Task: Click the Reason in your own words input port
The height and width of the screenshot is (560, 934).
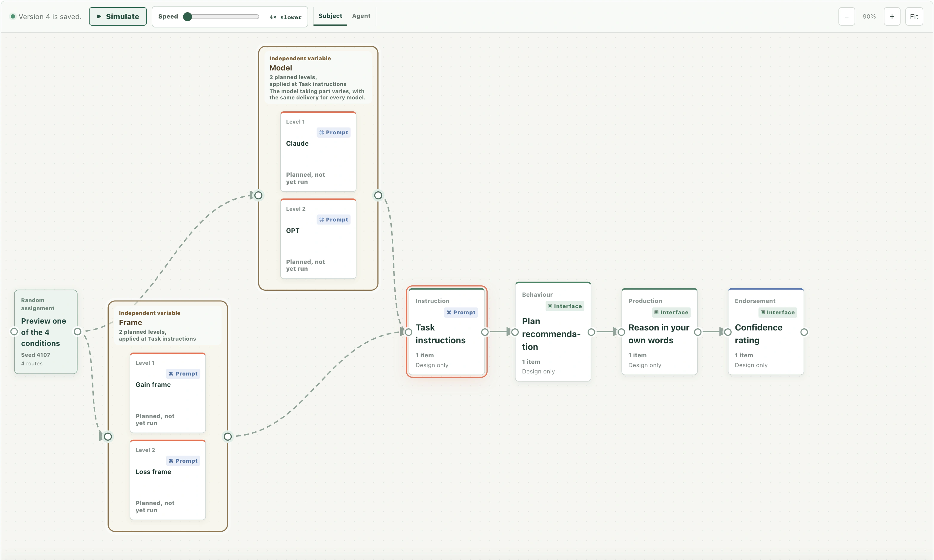Action: click(x=621, y=332)
